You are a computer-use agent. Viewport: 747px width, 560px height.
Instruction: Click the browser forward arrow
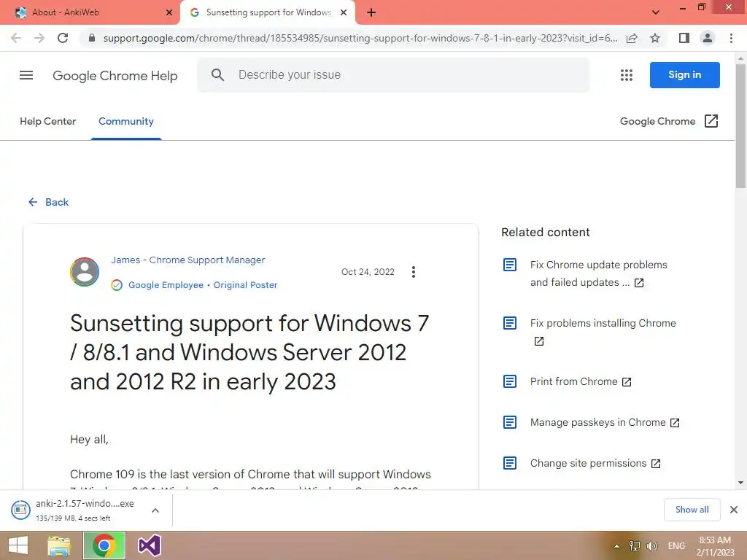39,38
